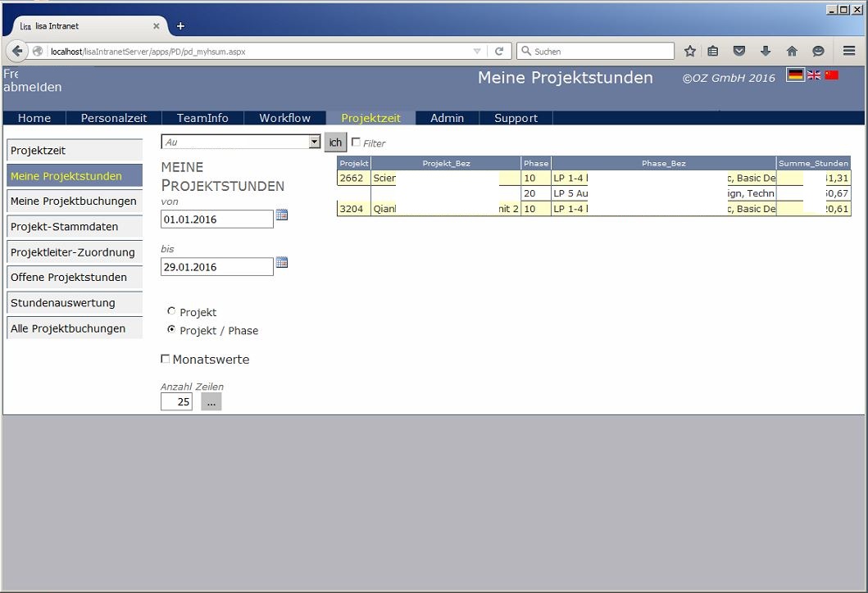
Task: Sort by the Phase column header
Action: click(x=536, y=163)
